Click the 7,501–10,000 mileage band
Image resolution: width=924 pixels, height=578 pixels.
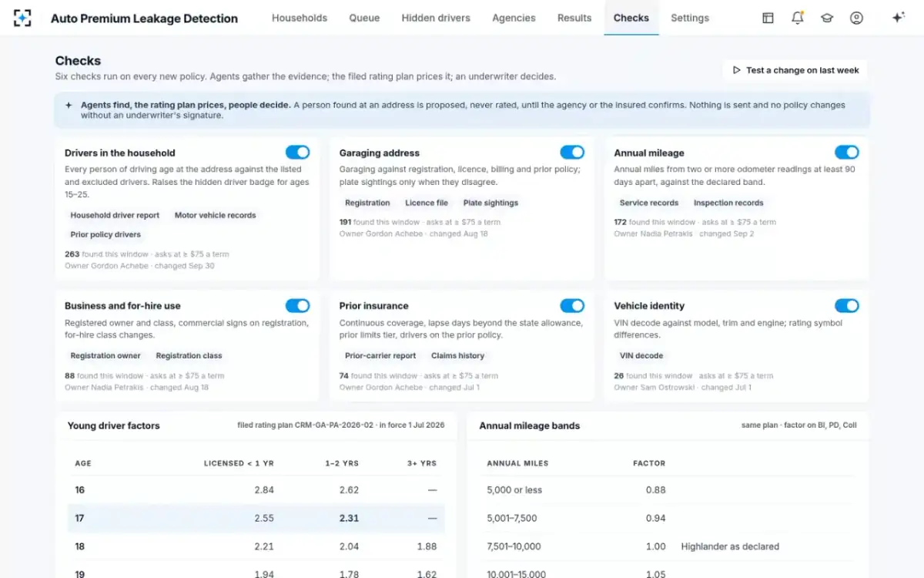pos(514,546)
